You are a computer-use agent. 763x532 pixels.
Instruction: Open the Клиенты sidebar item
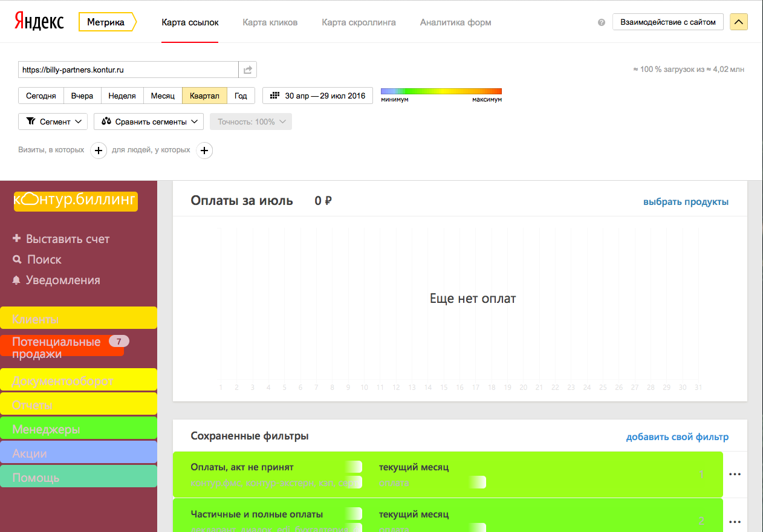pos(79,318)
